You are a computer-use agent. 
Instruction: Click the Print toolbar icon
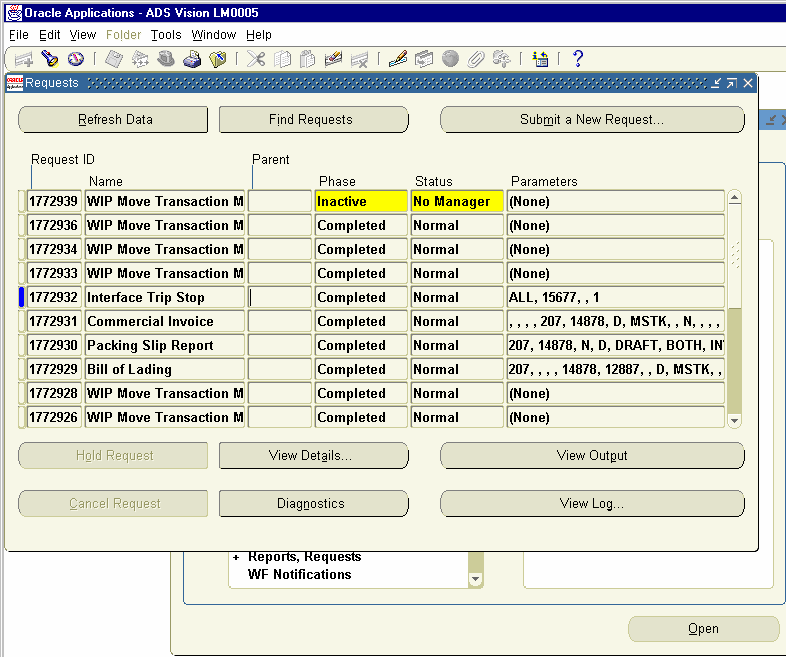coord(192,59)
